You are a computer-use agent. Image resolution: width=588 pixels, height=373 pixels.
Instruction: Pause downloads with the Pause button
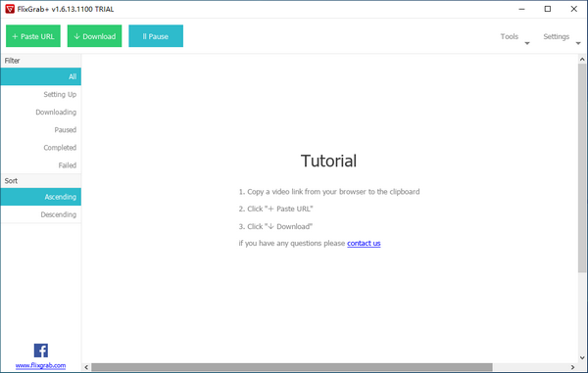pyautogui.click(x=156, y=36)
